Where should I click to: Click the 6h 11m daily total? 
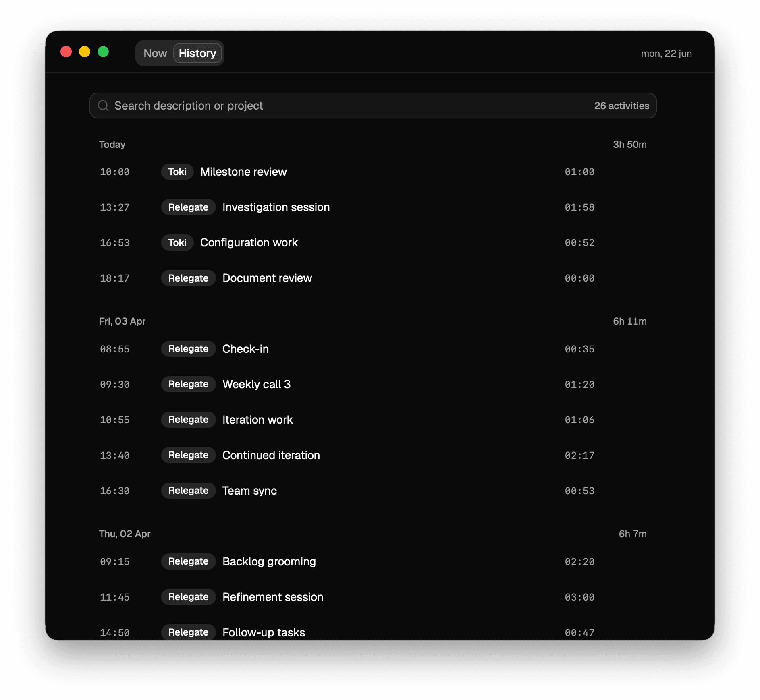tap(629, 321)
